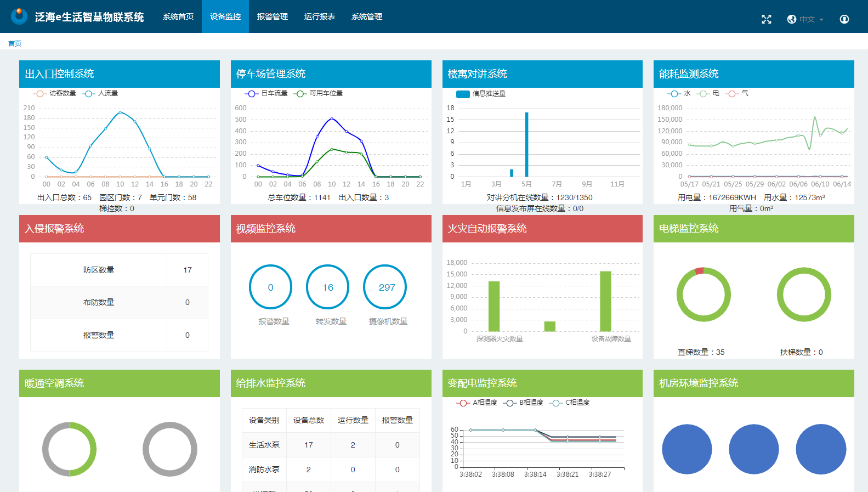Click the 转发数量 circle showing 16
Screen dimensions: 868x492
tap(328, 287)
